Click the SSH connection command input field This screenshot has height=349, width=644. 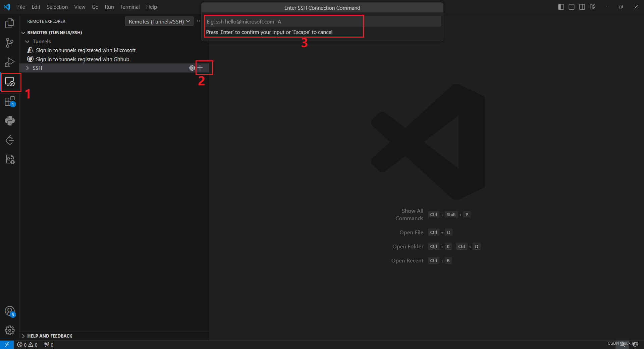click(283, 21)
